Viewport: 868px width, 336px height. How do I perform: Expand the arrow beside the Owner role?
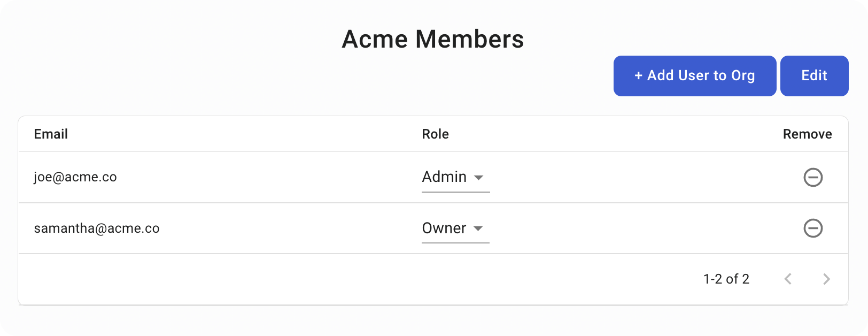pos(478,229)
